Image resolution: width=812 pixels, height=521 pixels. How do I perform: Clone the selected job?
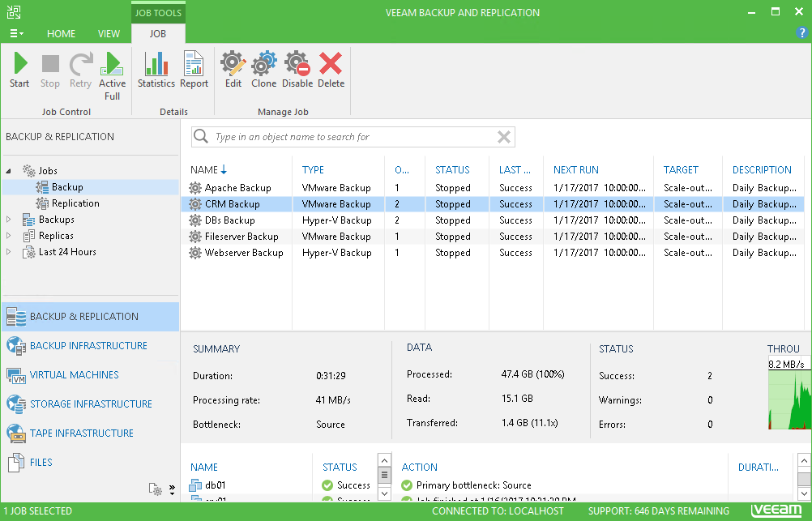click(263, 70)
